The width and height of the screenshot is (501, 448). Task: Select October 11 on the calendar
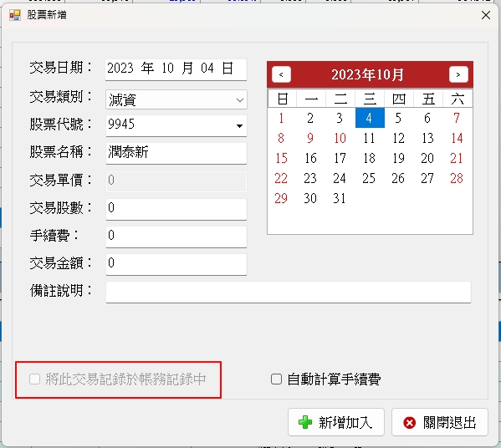[370, 138]
